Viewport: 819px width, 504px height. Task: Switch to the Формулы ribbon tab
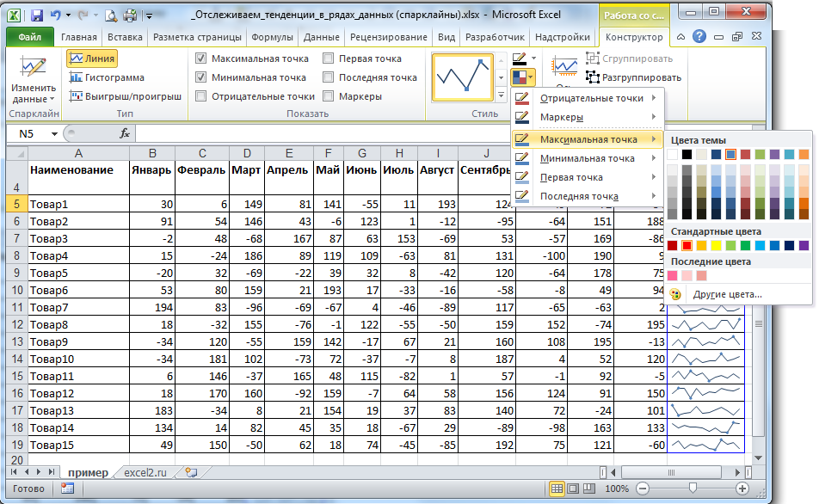click(x=272, y=38)
